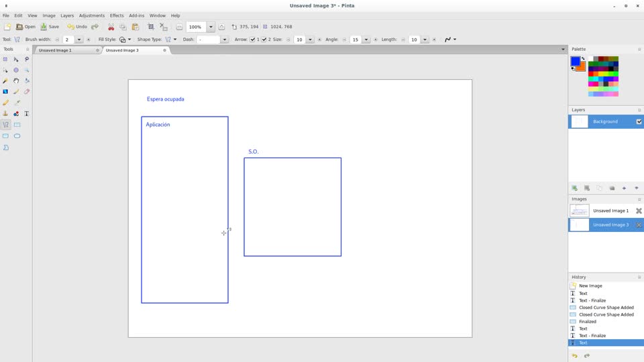Select the Clone Stamp tool
Viewport: 644px width, 362px height.
coord(5,114)
